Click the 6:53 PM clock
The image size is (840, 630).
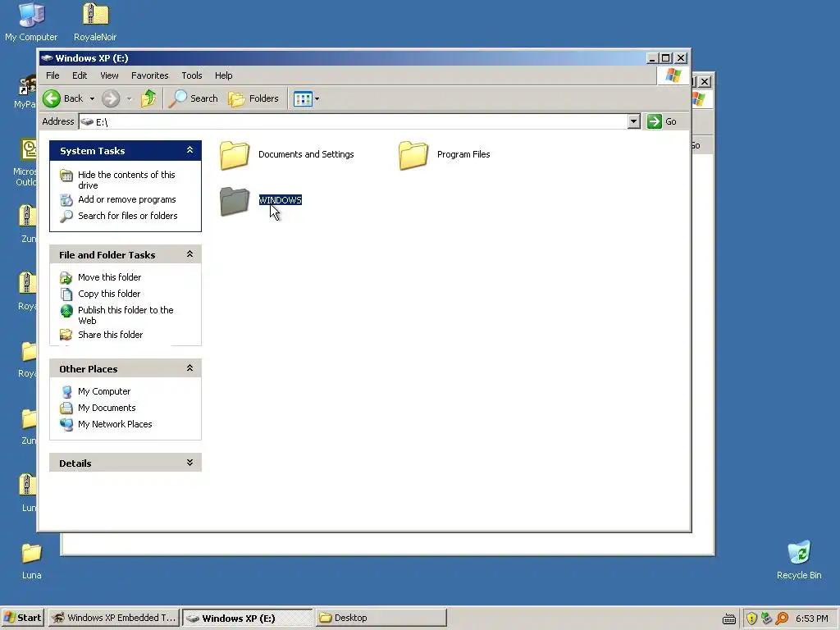pyautogui.click(x=812, y=619)
